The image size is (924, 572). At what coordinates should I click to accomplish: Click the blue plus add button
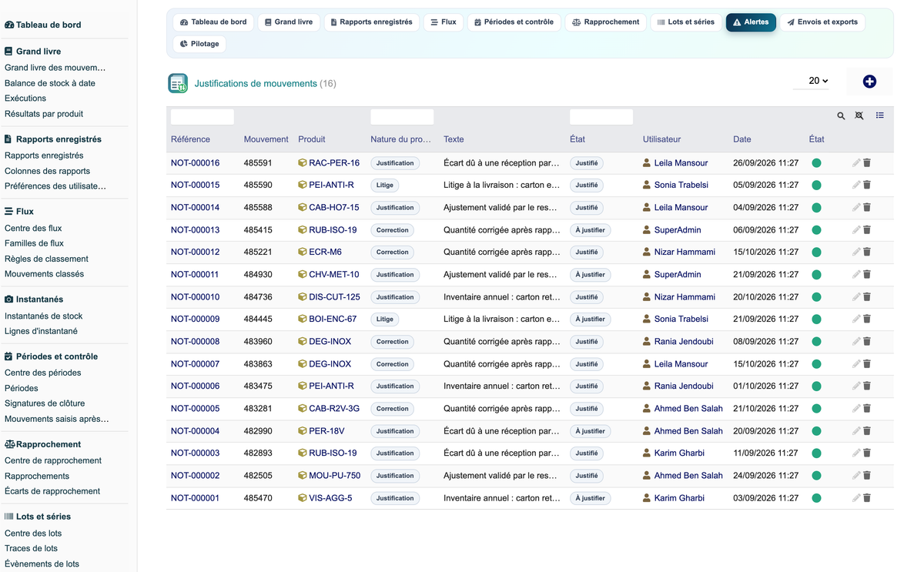point(869,82)
